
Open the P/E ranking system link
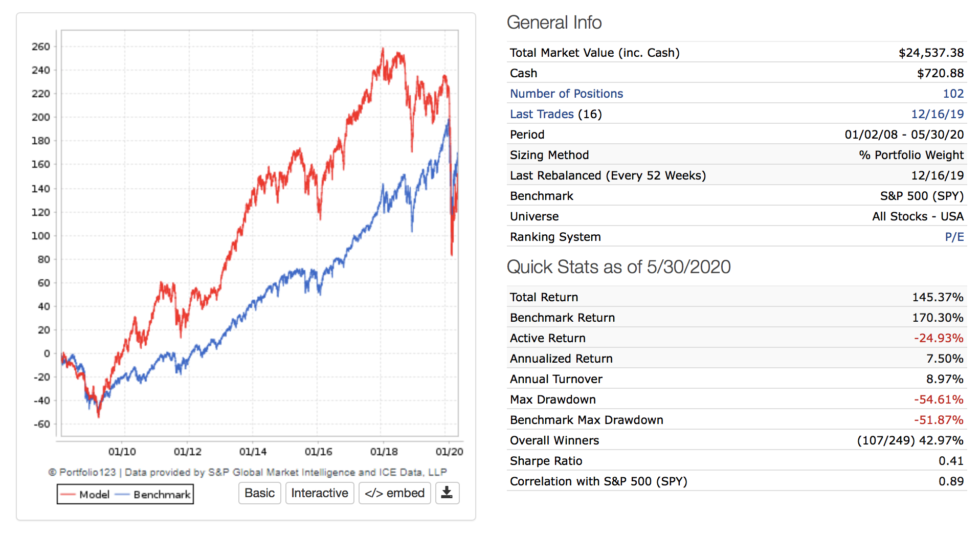point(954,237)
